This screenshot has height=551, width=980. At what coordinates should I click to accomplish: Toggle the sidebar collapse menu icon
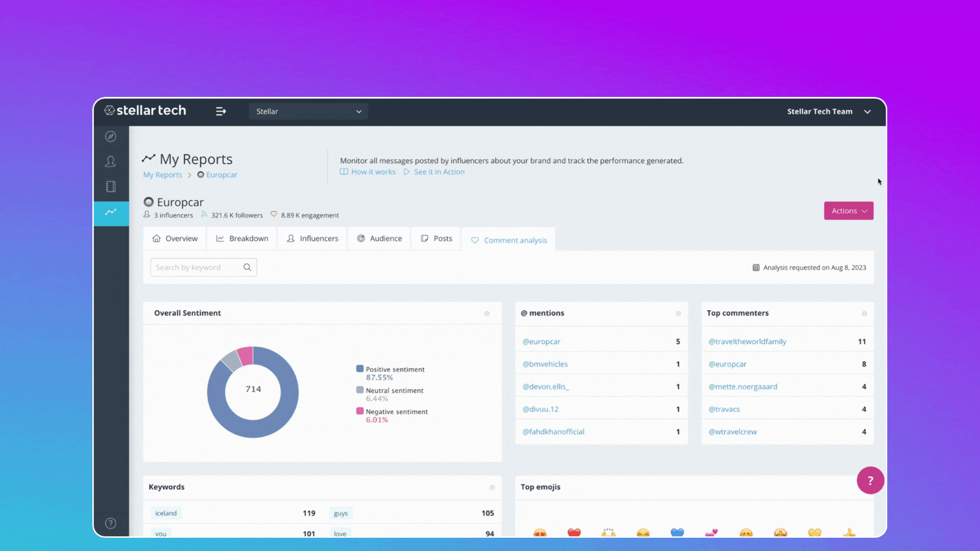click(x=220, y=111)
